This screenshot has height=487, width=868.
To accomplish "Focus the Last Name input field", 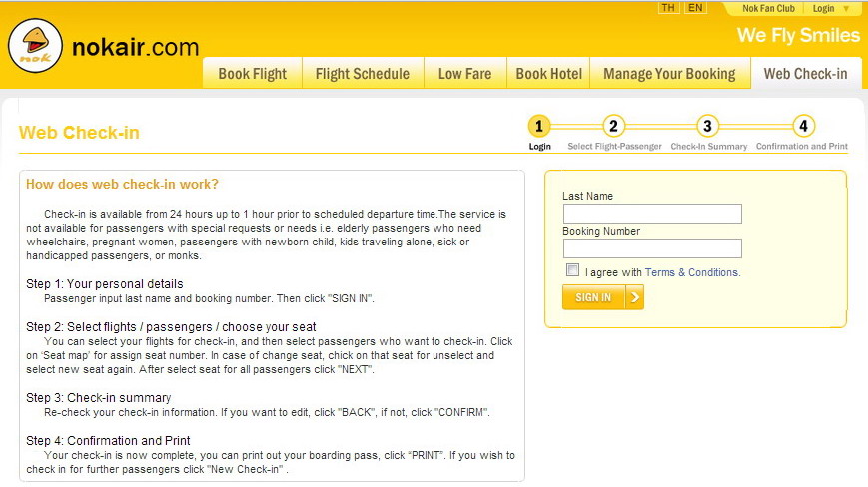I will [652, 214].
